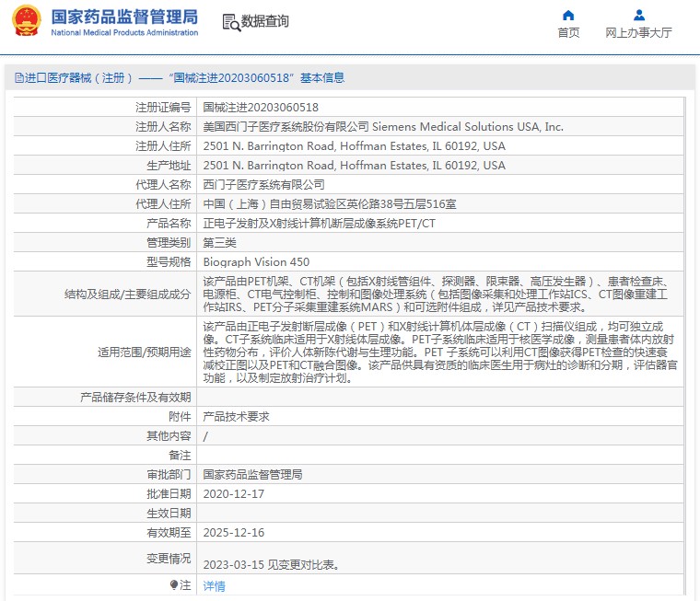Click the 首页 house icon
The width and height of the screenshot is (700, 601).
(568, 16)
